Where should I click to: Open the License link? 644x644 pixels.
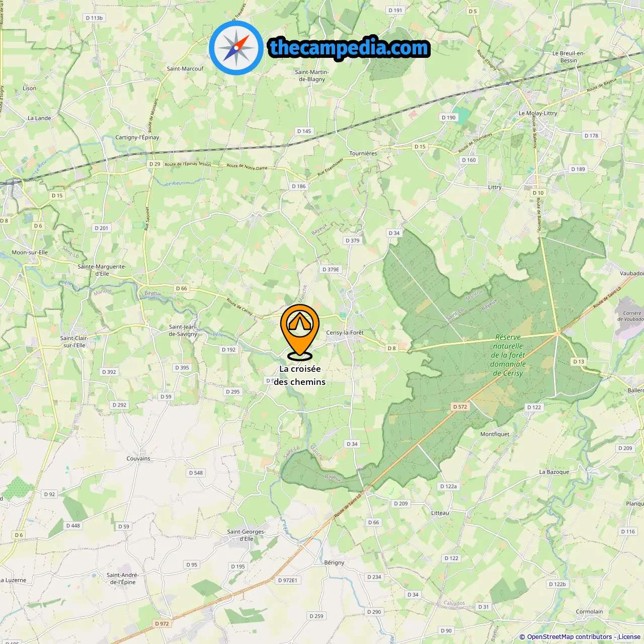tap(629, 637)
